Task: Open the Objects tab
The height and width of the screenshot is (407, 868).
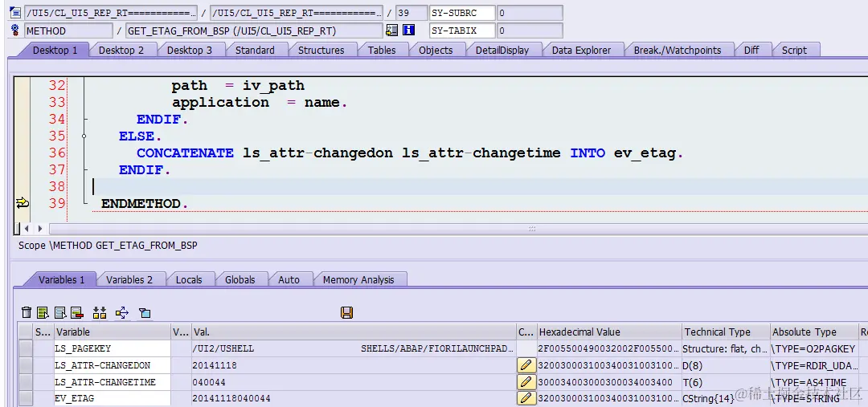Action: pos(436,51)
